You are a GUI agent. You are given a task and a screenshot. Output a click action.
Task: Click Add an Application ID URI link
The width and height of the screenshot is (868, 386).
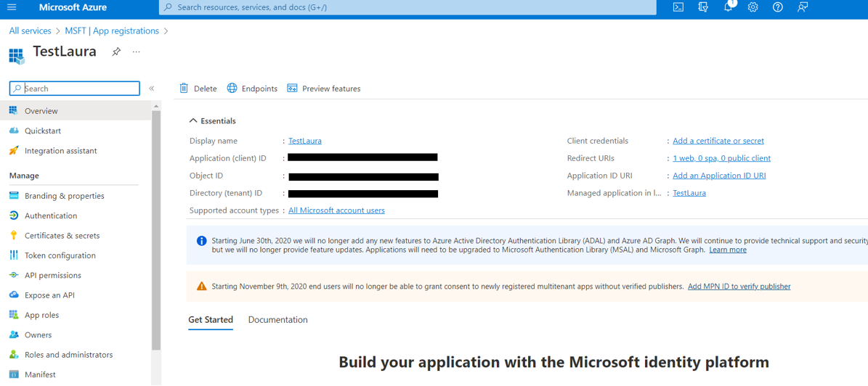[720, 176]
